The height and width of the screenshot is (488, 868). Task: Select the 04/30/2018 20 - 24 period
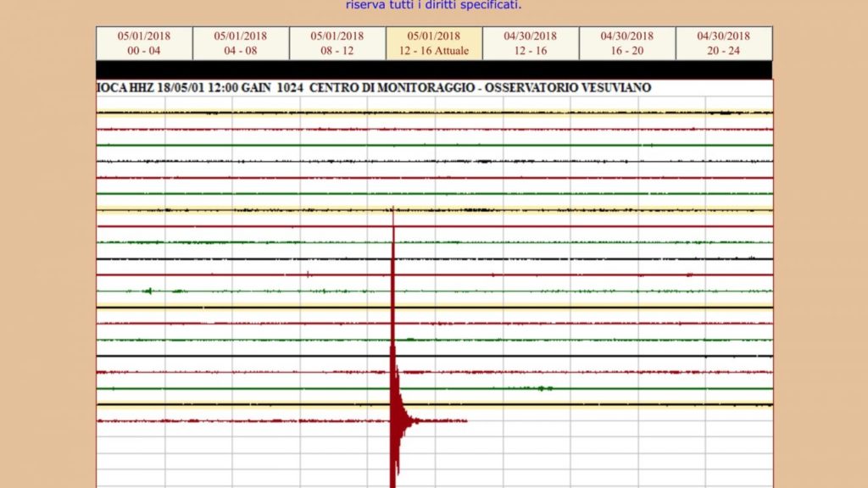point(723,41)
